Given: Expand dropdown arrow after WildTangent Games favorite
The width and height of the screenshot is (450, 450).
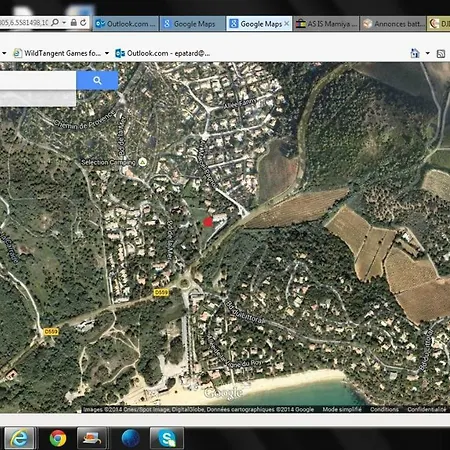Looking at the screenshot, I should coord(107,53).
